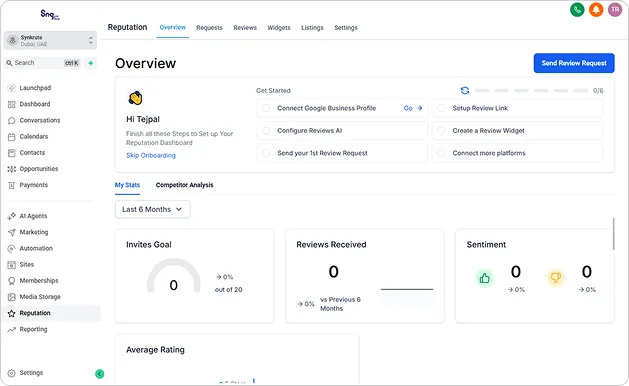Image resolution: width=629 pixels, height=386 pixels.
Task: Click the Reputation star icon
Action: (x=12, y=313)
